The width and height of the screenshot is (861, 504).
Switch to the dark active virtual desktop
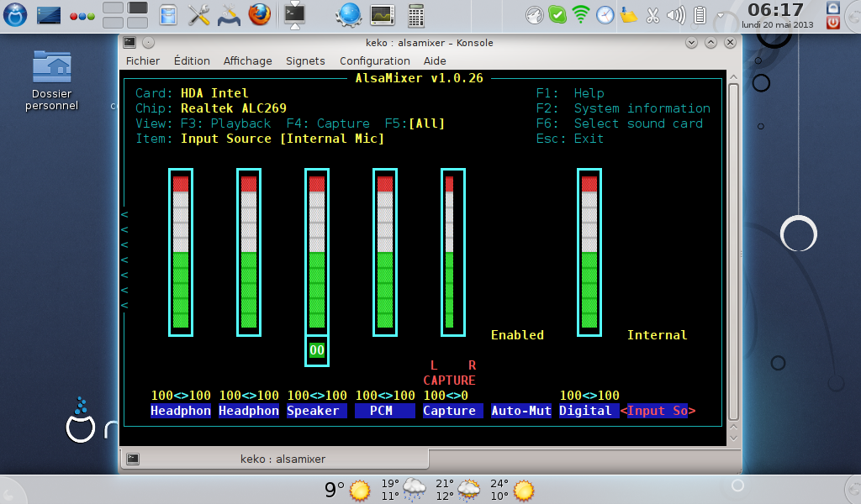137,8
